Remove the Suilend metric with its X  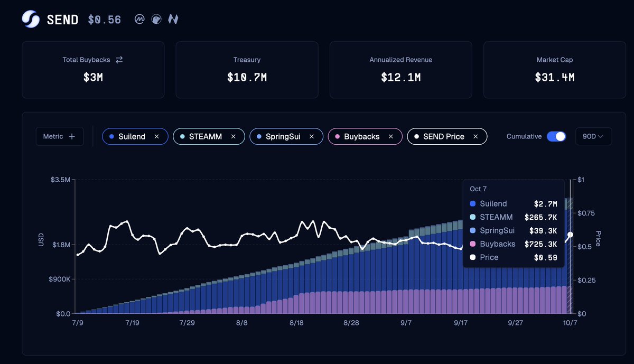[156, 136]
